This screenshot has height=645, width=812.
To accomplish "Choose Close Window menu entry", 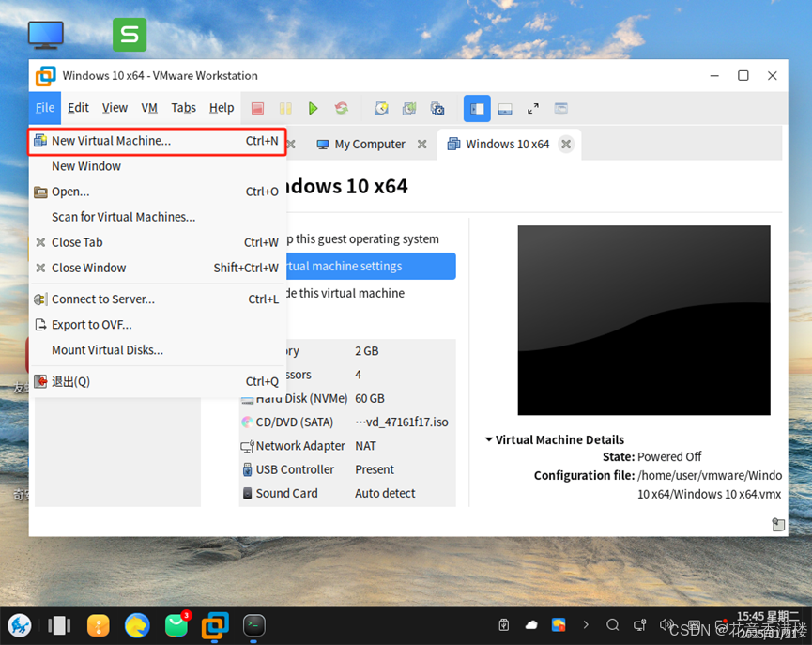I will [x=157, y=268].
